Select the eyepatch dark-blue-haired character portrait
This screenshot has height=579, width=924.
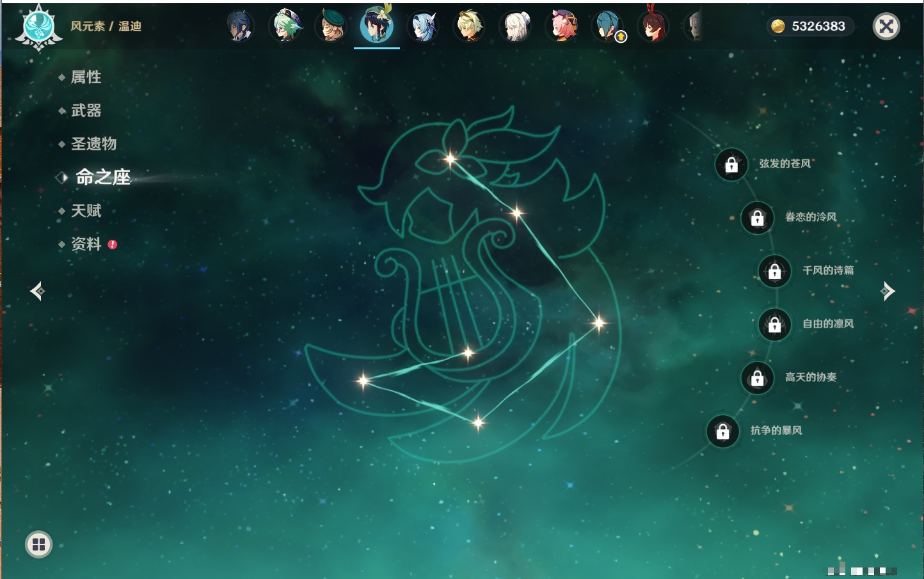click(x=240, y=26)
